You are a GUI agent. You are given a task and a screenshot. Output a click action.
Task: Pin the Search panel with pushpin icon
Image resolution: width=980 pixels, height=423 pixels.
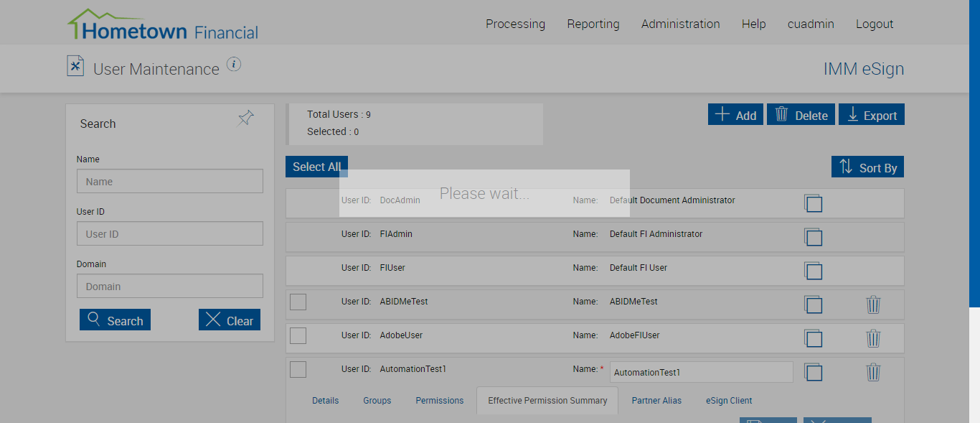click(x=246, y=118)
